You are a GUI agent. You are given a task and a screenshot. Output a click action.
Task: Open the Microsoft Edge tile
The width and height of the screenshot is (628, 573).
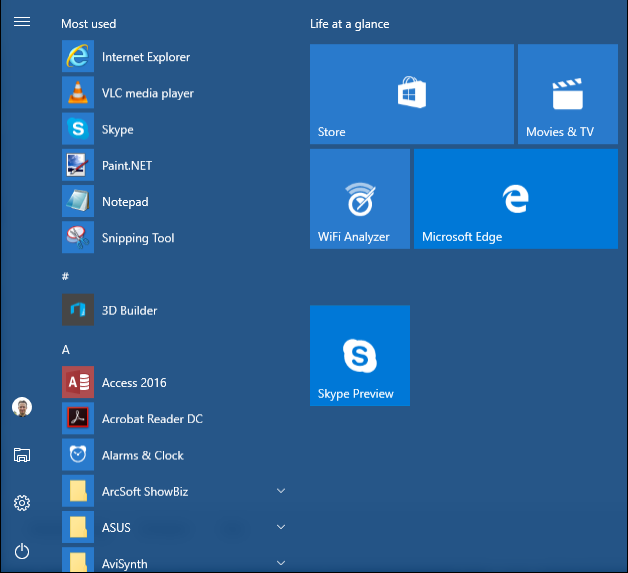pyautogui.click(x=516, y=199)
